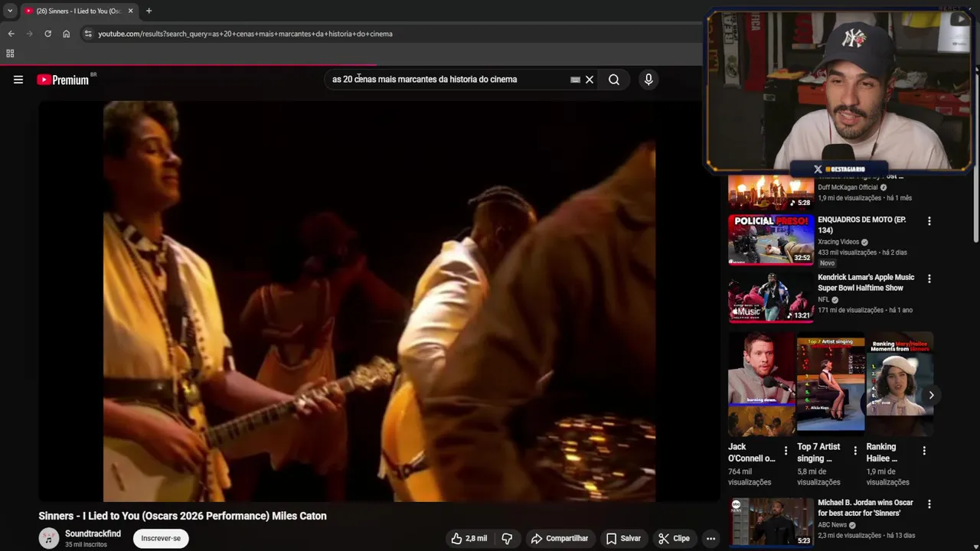Like the video with 2,8 mil likes
This screenshot has width=980, height=551.
[469, 539]
